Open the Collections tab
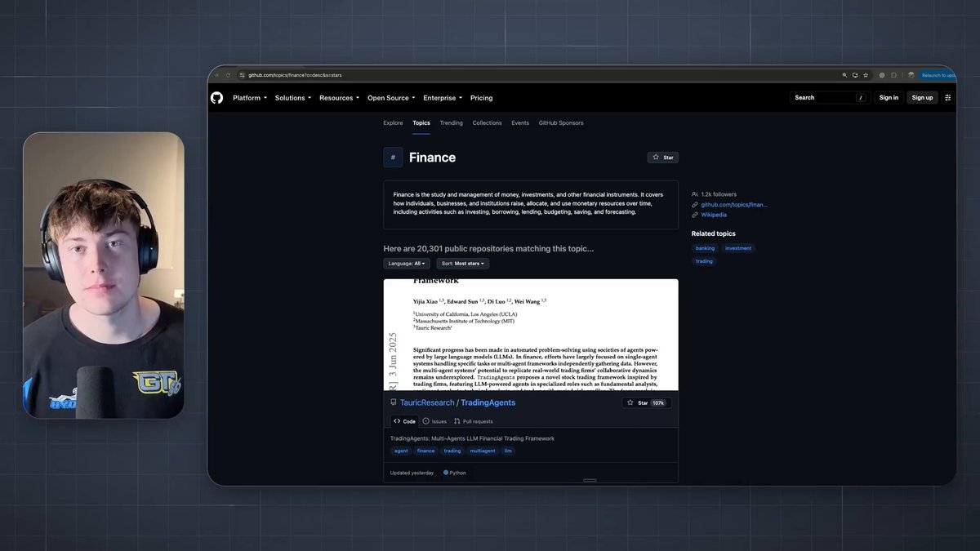 pos(488,123)
